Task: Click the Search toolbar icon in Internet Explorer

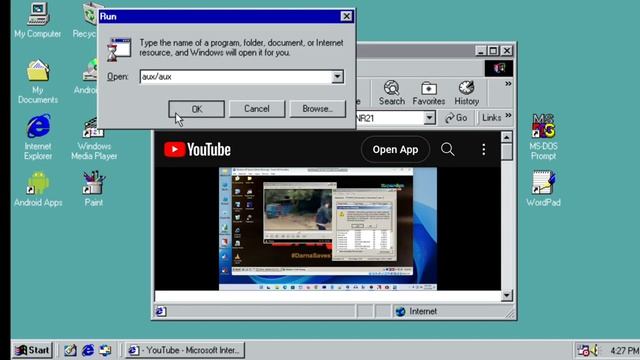Action: pyautogui.click(x=391, y=93)
